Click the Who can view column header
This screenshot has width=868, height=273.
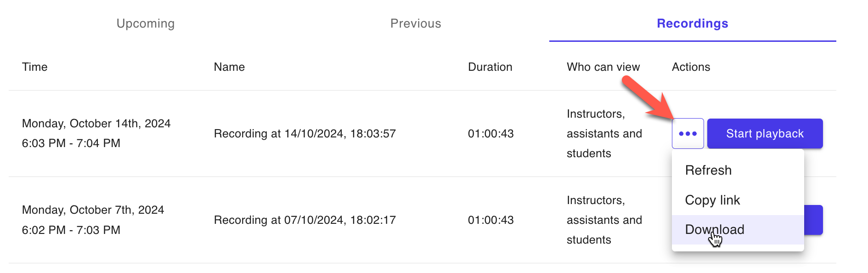click(603, 67)
